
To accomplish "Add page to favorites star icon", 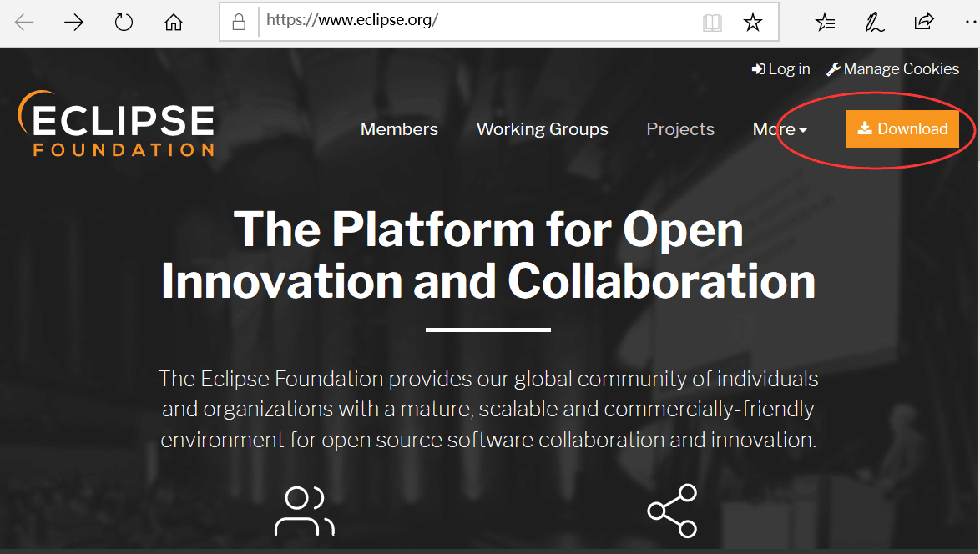I will (753, 23).
